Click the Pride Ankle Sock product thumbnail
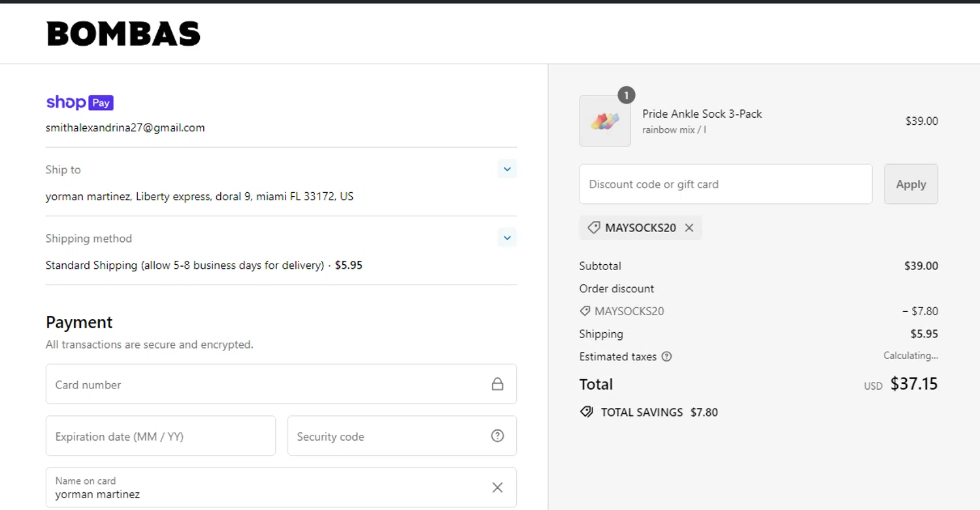 [605, 121]
